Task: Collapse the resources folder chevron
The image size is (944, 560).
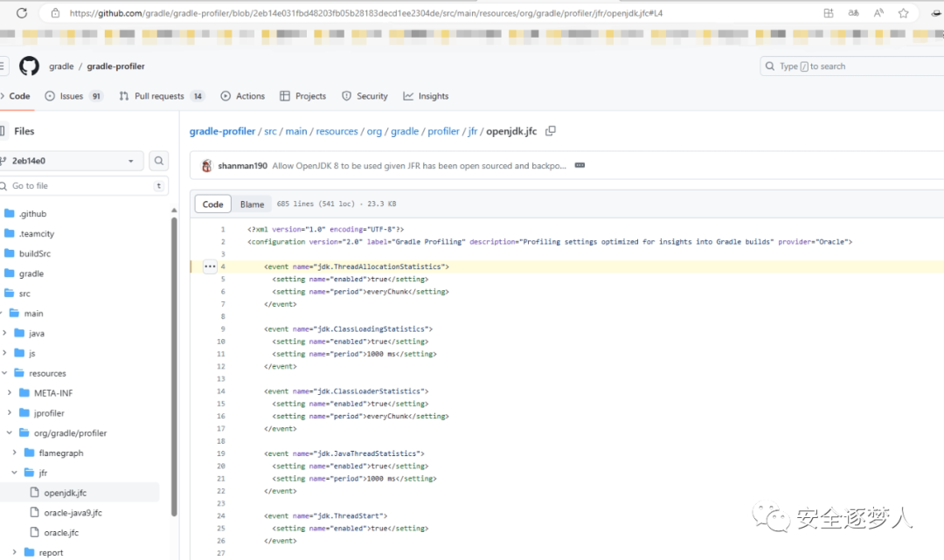Action: pos(5,373)
